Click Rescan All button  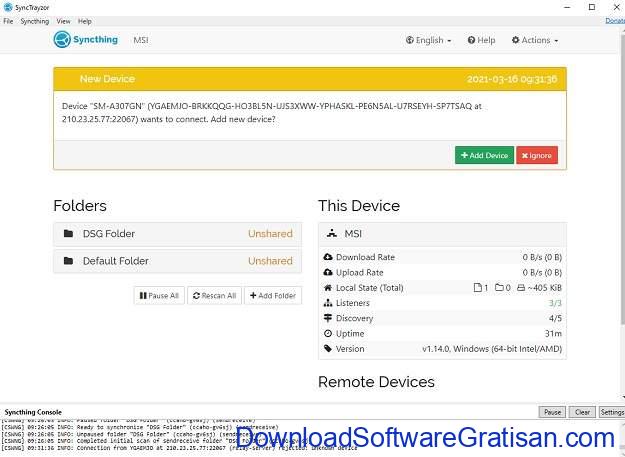tap(214, 296)
